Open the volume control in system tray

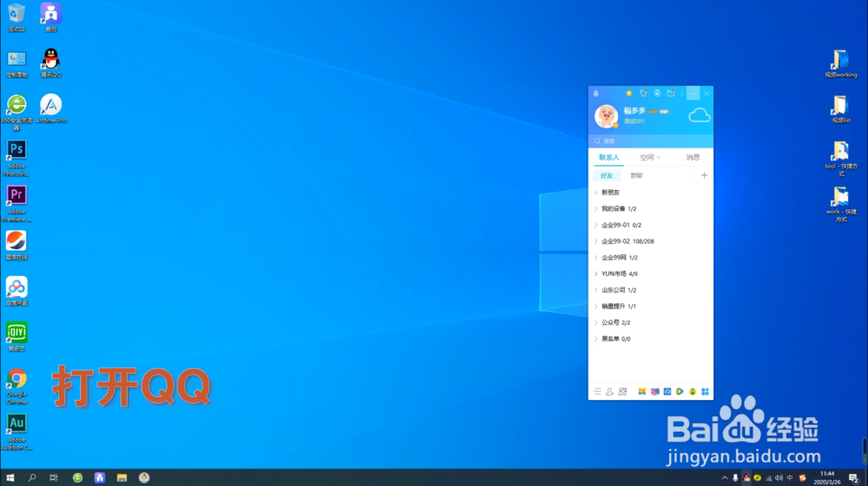pyautogui.click(x=779, y=477)
